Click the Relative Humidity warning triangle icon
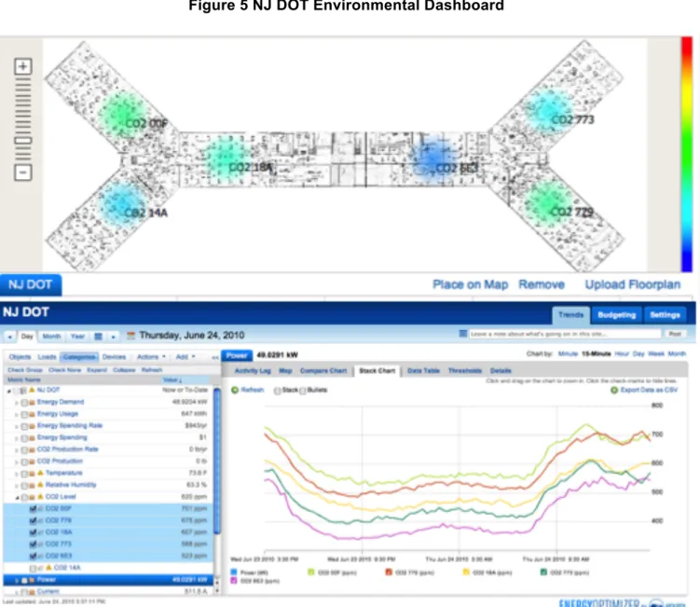Viewport: 700px width, 607px height. (x=40, y=485)
